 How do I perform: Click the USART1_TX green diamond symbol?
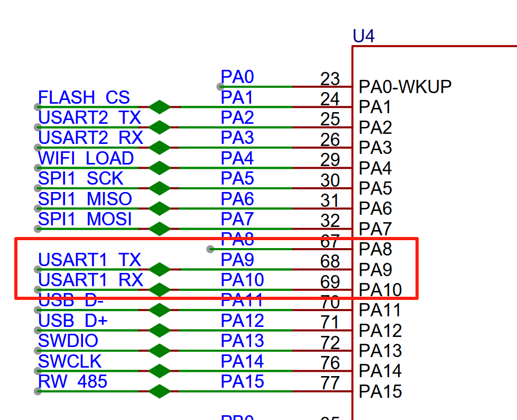point(160,269)
